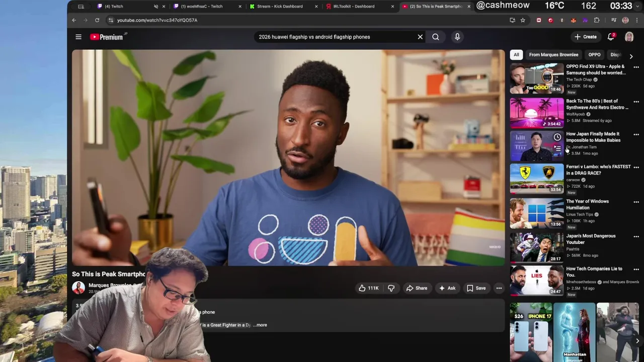This screenshot has height=362, width=644.
Task: Like the video with thumbs up
Action: [x=368, y=288]
